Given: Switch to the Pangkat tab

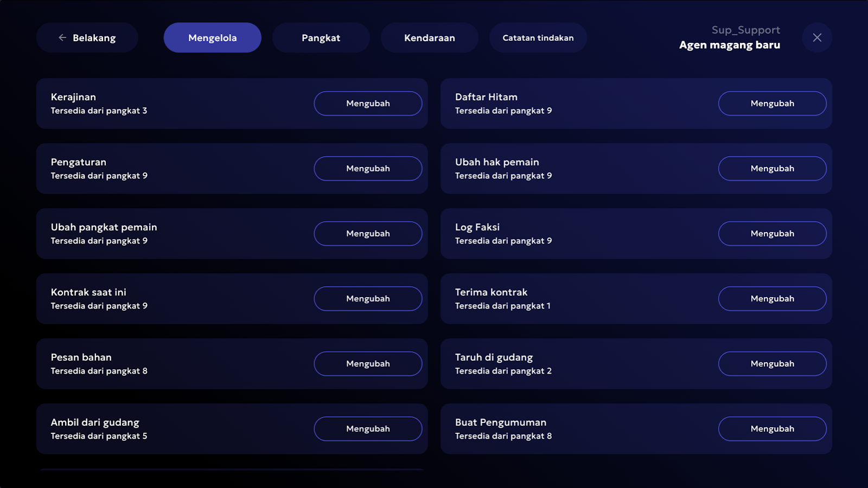Looking at the screenshot, I should pyautogui.click(x=321, y=37).
